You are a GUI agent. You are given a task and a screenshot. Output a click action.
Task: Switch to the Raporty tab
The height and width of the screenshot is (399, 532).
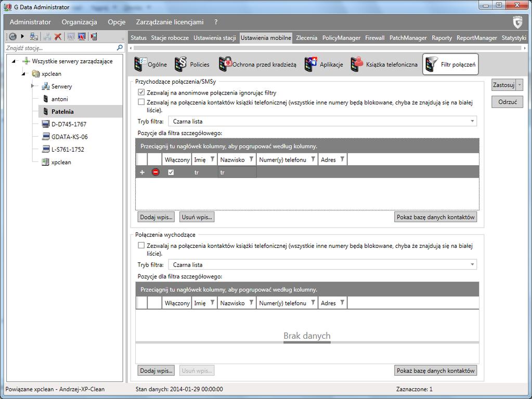coord(442,37)
